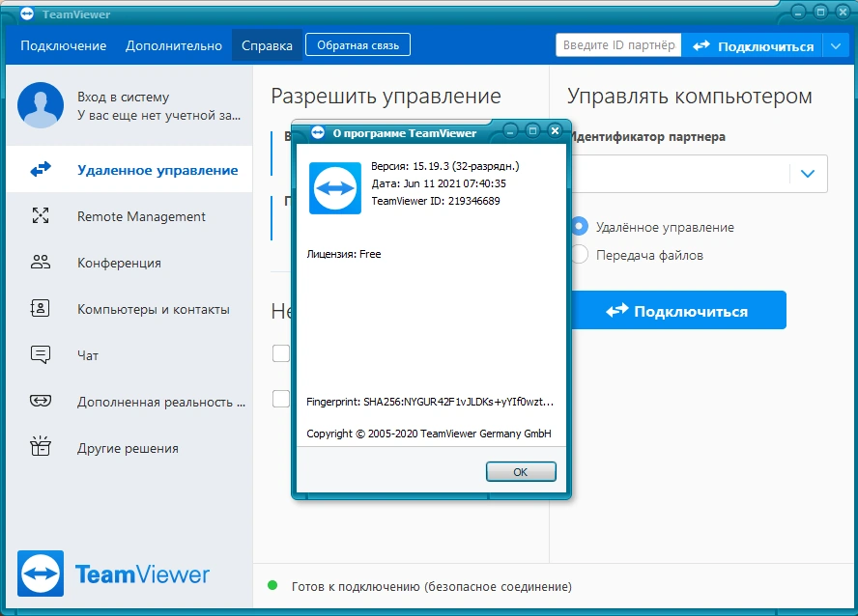Expand the partner ID dropdown chevron
858x616 pixels.
click(x=808, y=174)
